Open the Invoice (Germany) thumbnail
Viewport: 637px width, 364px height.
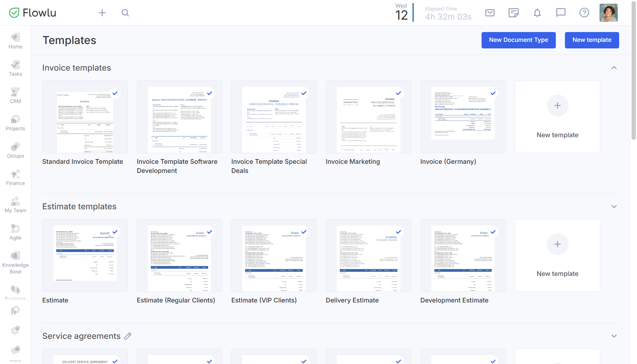click(463, 117)
